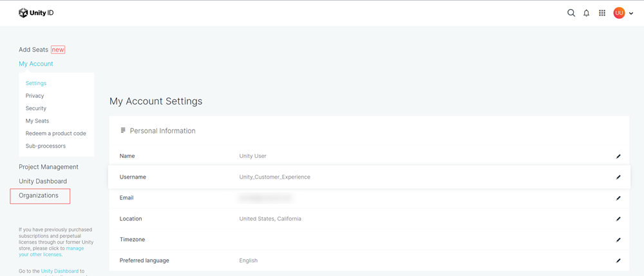Navigate to Project Management

pos(48,167)
